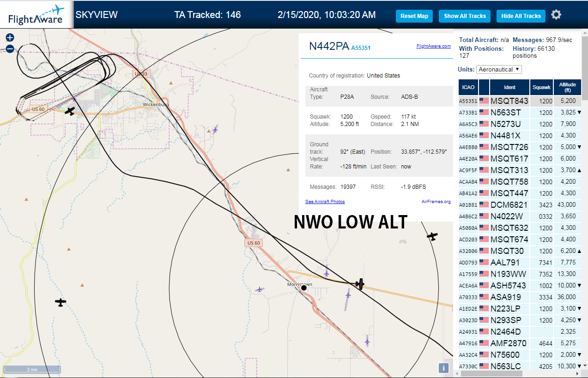Image resolution: width=588 pixels, height=378 pixels.
Task: Sort the table by the Ident column
Action: [x=509, y=87]
